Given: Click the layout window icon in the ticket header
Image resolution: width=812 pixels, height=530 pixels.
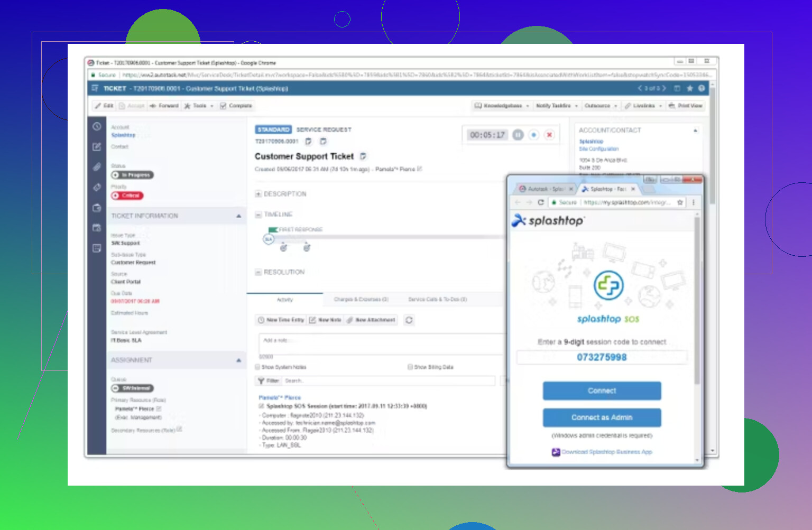Looking at the screenshot, I should [x=677, y=88].
